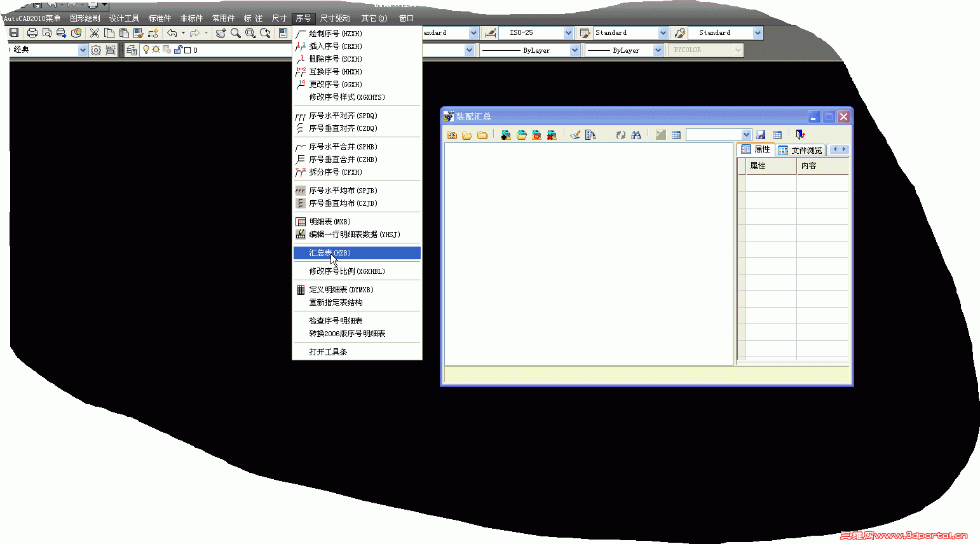Open the 标准件 menu

click(160, 18)
